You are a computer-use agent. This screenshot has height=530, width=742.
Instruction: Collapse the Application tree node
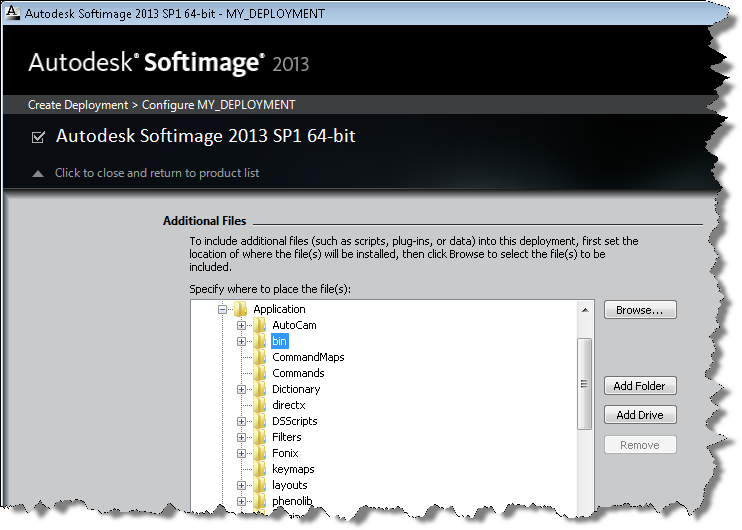[222, 310]
